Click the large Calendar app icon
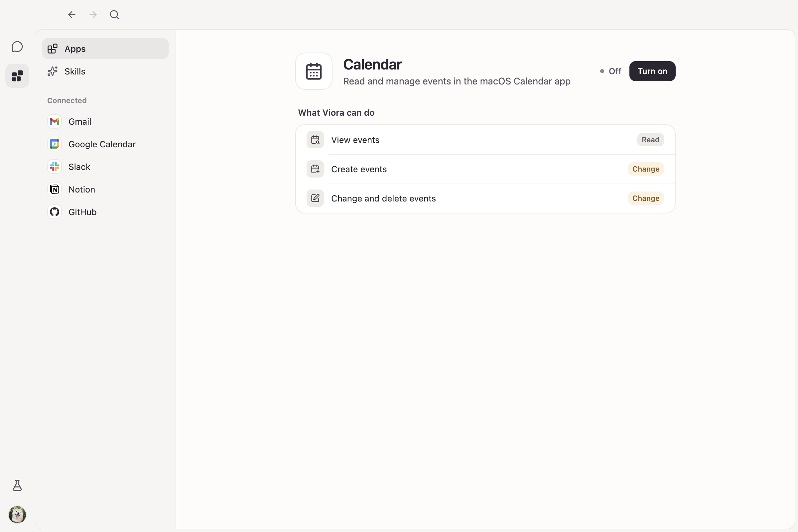This screenshot has width=798, height=532. tap(314, 71)
